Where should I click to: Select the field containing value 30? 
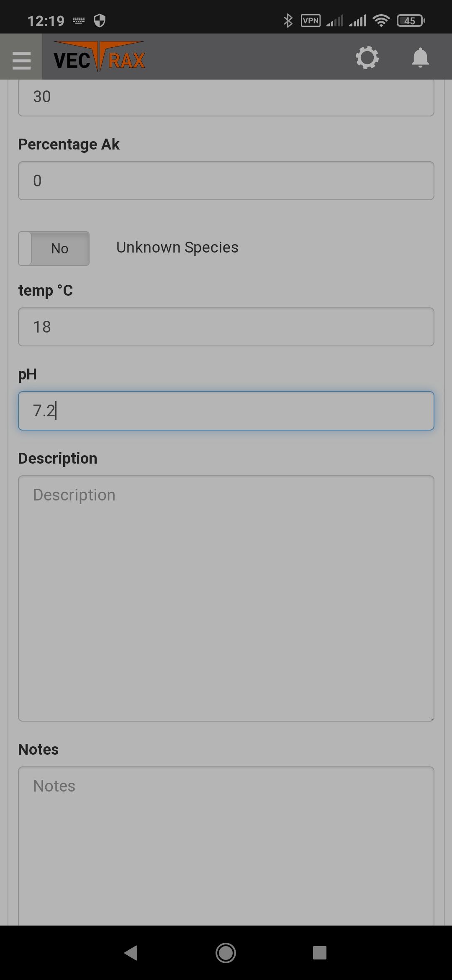tap(226, 98)
